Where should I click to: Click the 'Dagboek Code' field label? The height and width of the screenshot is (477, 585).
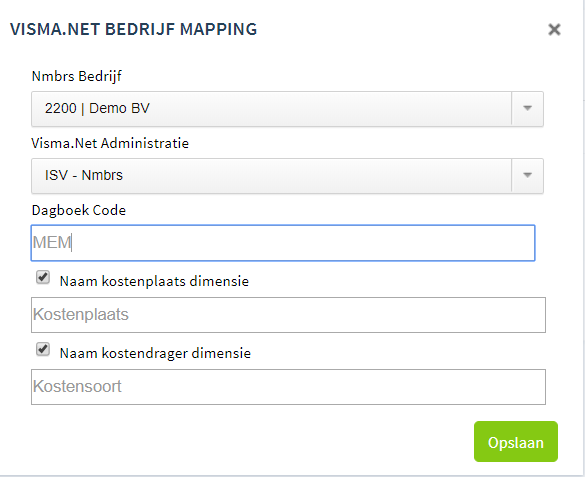[79, 211]
